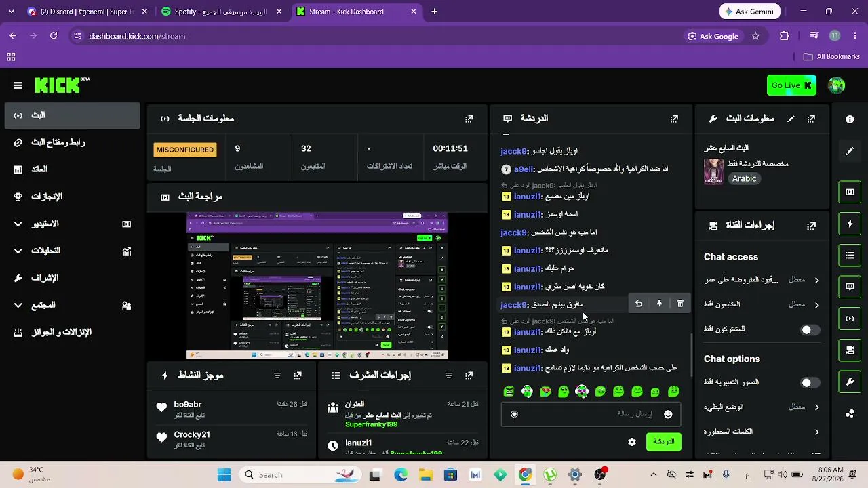Toggle the lightning bolt widget in right rail
Image resolution: width=868 pixels, height=488 pixels.
[x=850, y=224]
